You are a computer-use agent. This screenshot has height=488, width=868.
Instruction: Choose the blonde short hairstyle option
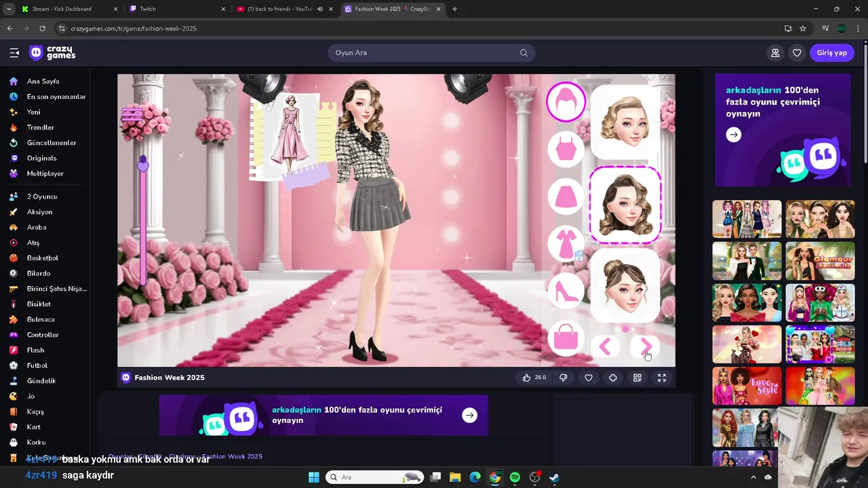625,123
